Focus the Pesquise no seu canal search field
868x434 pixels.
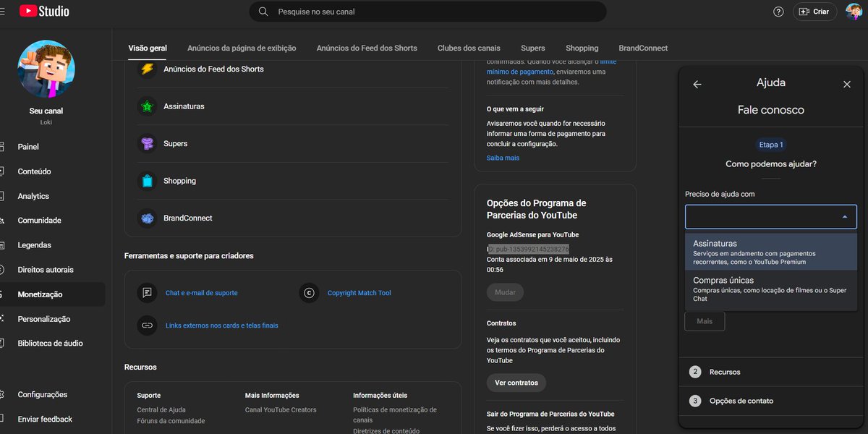click(x=428, y=12)
